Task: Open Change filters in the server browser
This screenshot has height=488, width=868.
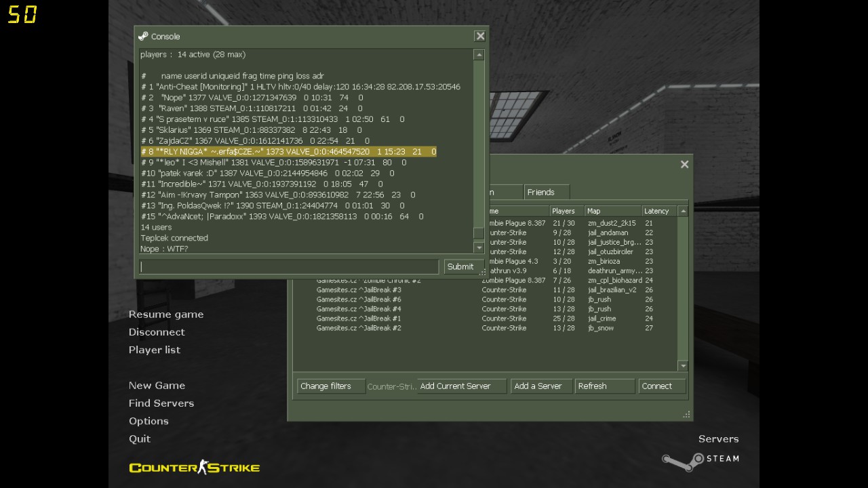Action: 331,386
